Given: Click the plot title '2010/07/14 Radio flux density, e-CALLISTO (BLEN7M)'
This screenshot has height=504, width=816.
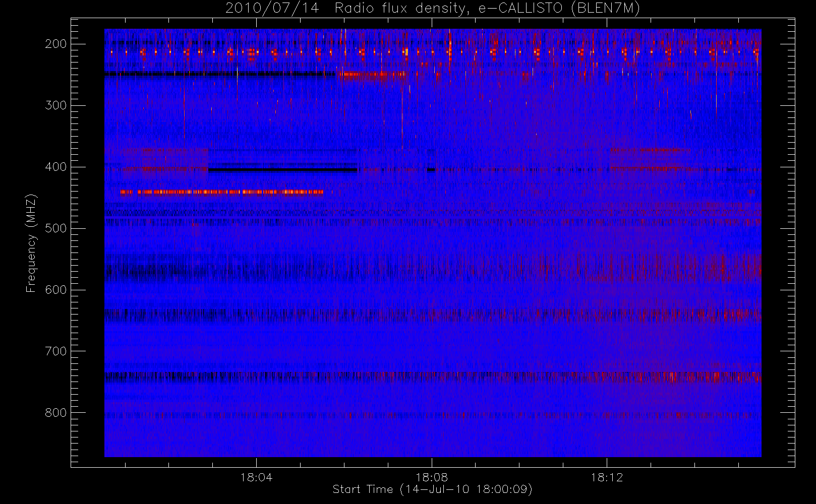Looking at the screenshot, I should (x=433, y=9).
